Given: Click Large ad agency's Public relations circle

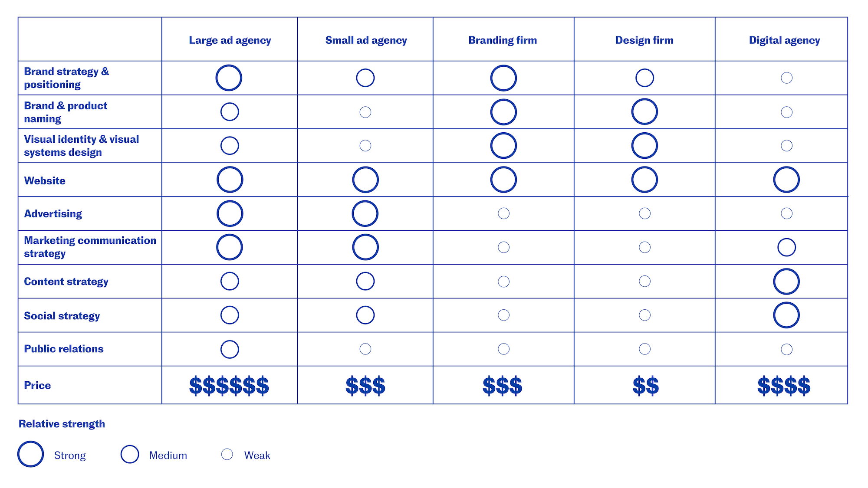Looking at the screenshot, I should pyautogui.click(x=230, y=349).
